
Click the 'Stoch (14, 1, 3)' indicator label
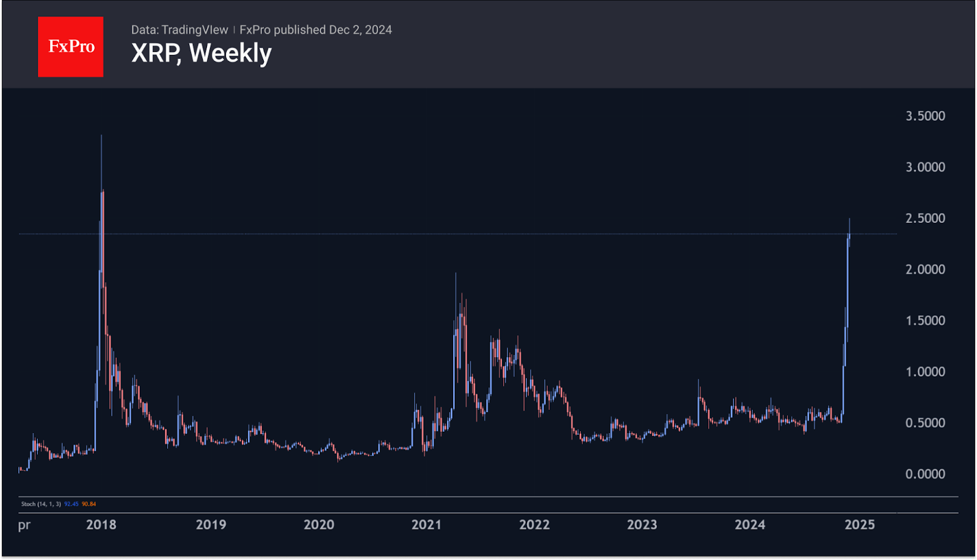(41, 504)
